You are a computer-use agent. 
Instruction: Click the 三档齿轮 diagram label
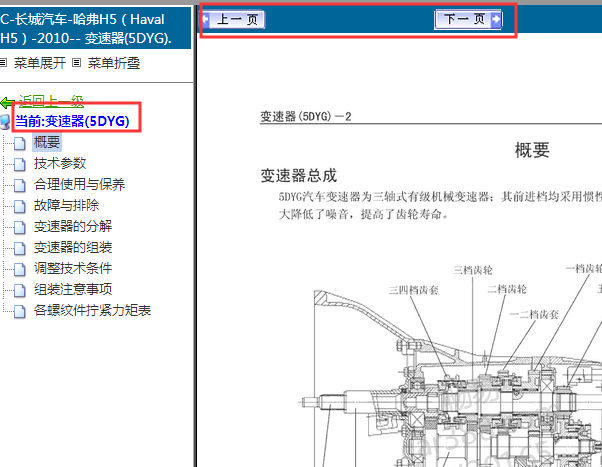(473, 270)
